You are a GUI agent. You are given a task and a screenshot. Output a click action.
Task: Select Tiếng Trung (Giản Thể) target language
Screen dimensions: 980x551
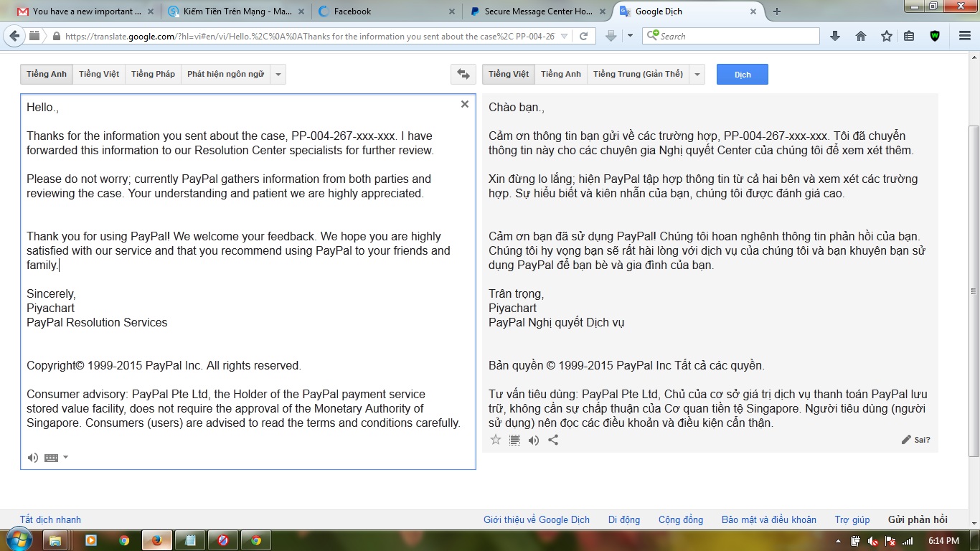pos(638,74)
